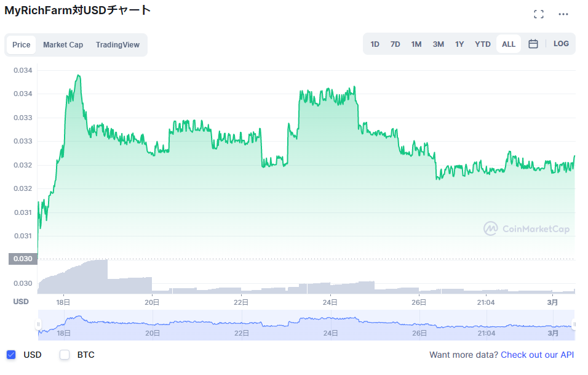Select the 1D time range
Screen dimensions: 588x375
[375, 44]
